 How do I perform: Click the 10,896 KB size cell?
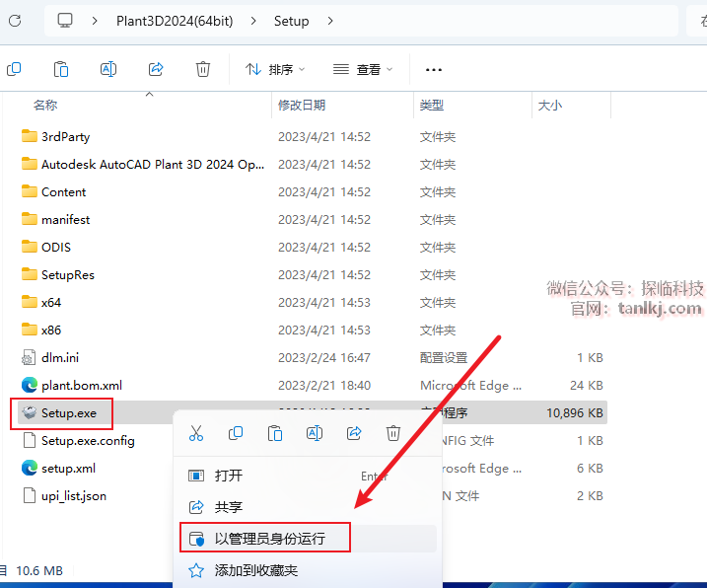[575, 413]
